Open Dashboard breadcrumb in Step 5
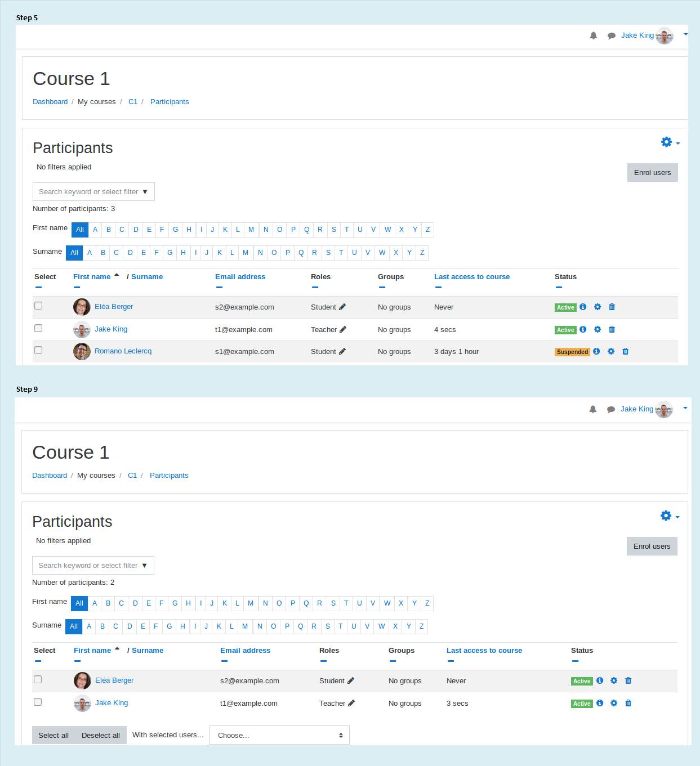Screen dimensions: 700x766 tap(50, 102)
